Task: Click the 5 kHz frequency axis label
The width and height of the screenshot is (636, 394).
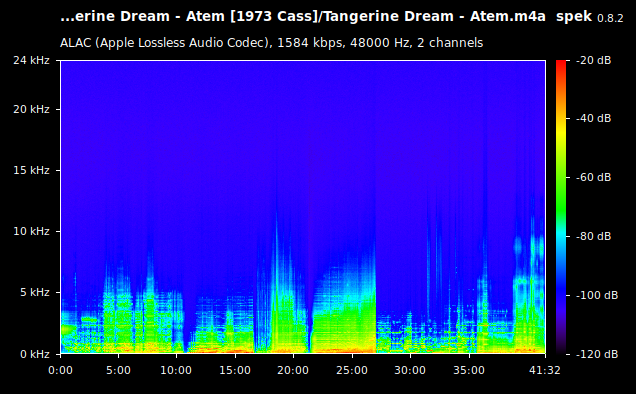Action: coord(35,292)
